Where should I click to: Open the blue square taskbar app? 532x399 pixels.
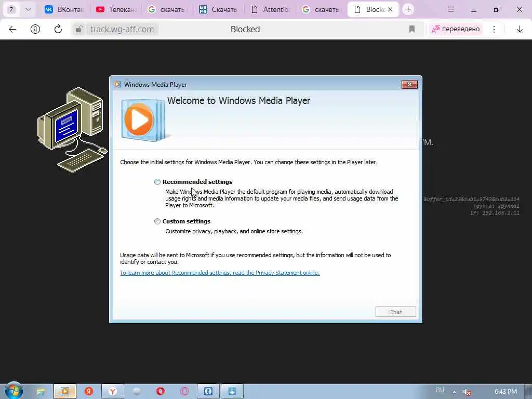(x=208, y=392)
